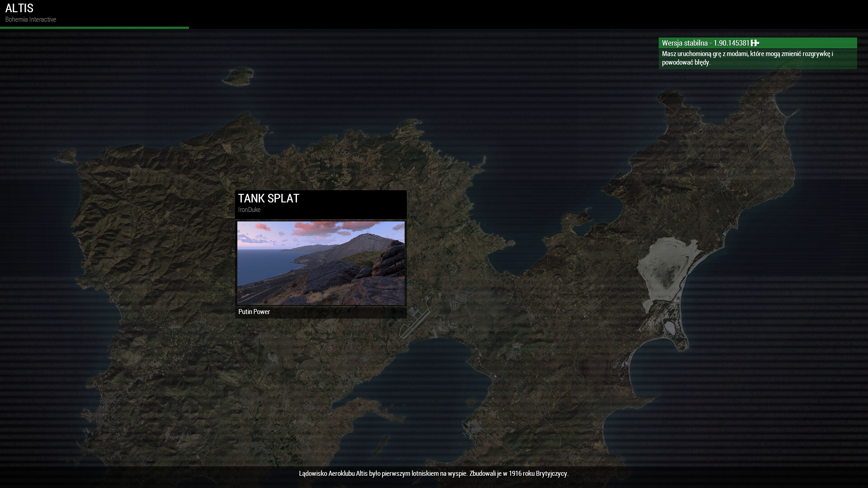
Task: Click the Bohemia Interactive author label
Action: pos(31,19)
